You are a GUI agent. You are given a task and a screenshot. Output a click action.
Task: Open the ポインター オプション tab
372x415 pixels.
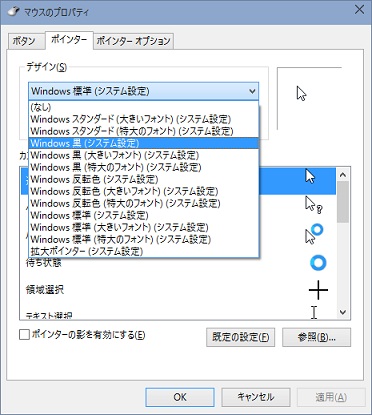[133, 41]
